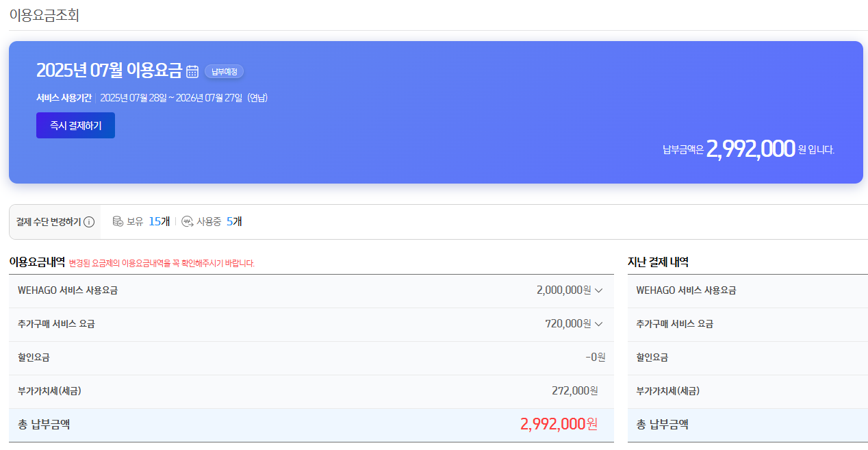Click the 납부예정 status badge
The width and height of the screenshot is (868, 450).
click(x=224, y=71)
